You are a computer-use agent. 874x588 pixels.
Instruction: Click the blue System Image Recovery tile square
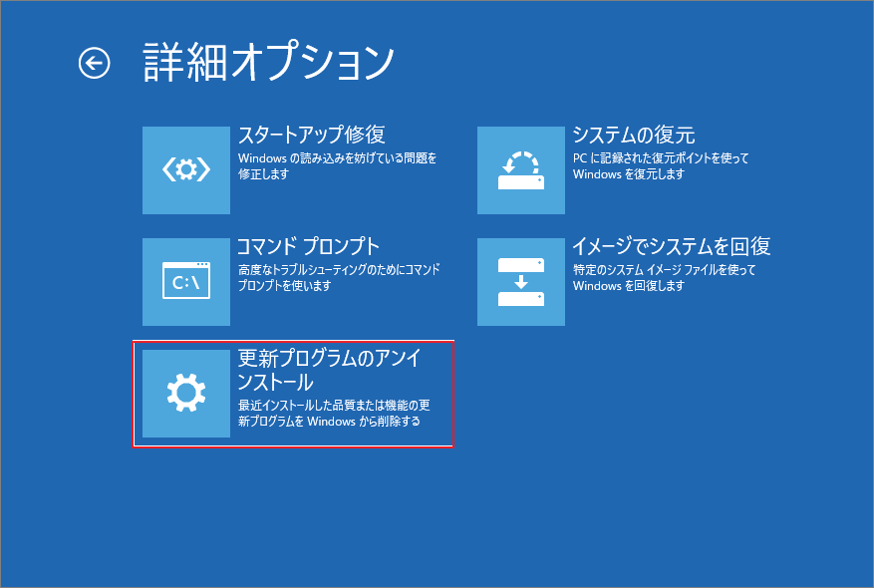[x=519, y=281]
